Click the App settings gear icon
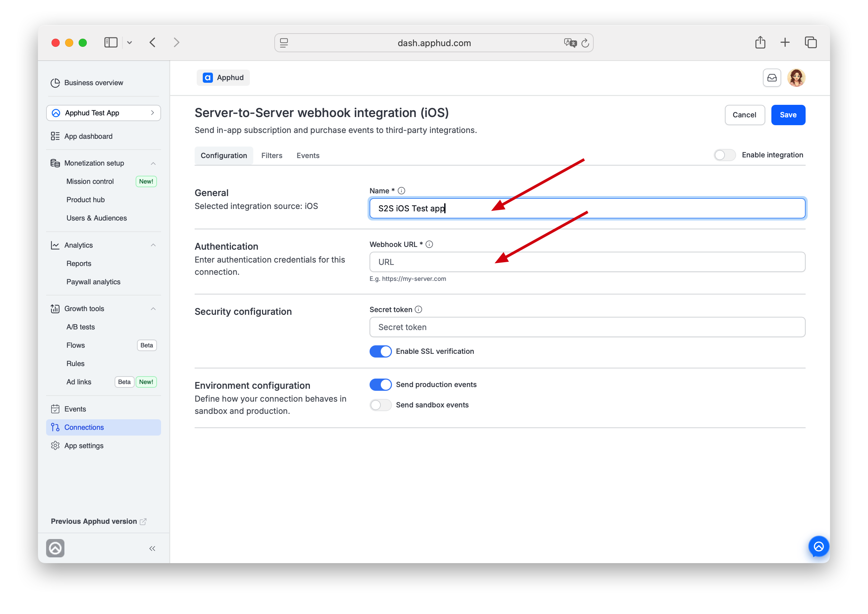The height and width of the screenshot is (614, 868). pos(55,446)
